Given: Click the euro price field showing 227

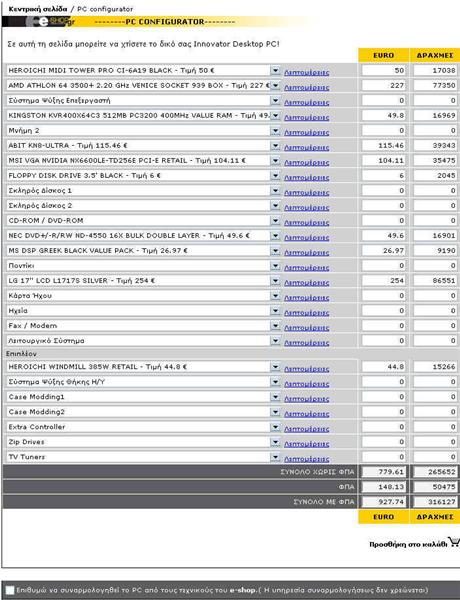Looking at the screenshot, I should [x=383, y=85].
